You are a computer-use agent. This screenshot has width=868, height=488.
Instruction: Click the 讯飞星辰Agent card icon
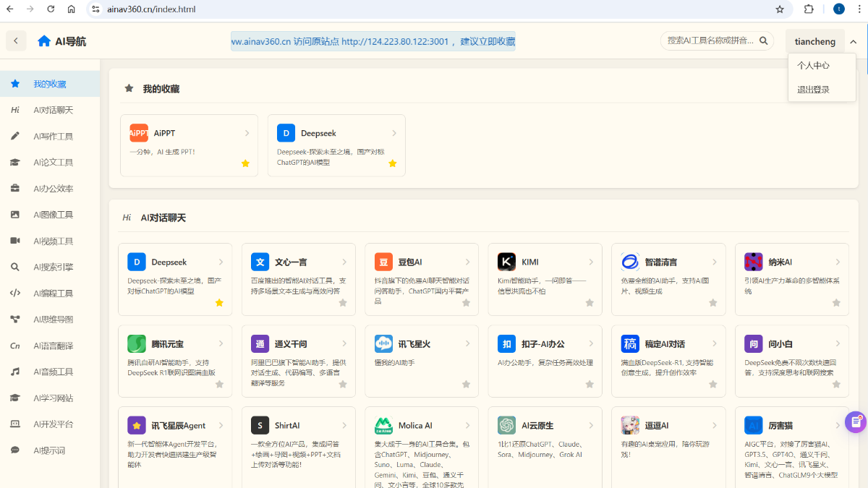tap(137, 425)
